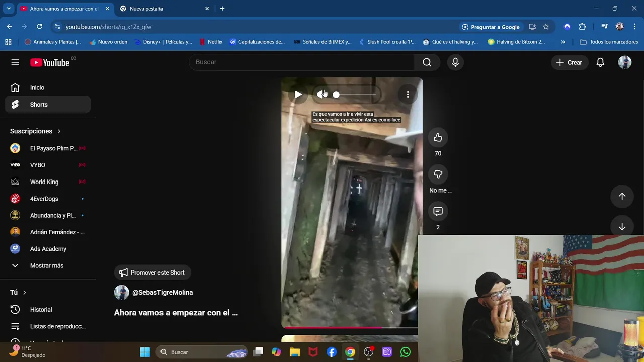The height and width of the screenshot is (362, 644).
Task: Click Preguntar a Google chip
Action: [491, 27]
